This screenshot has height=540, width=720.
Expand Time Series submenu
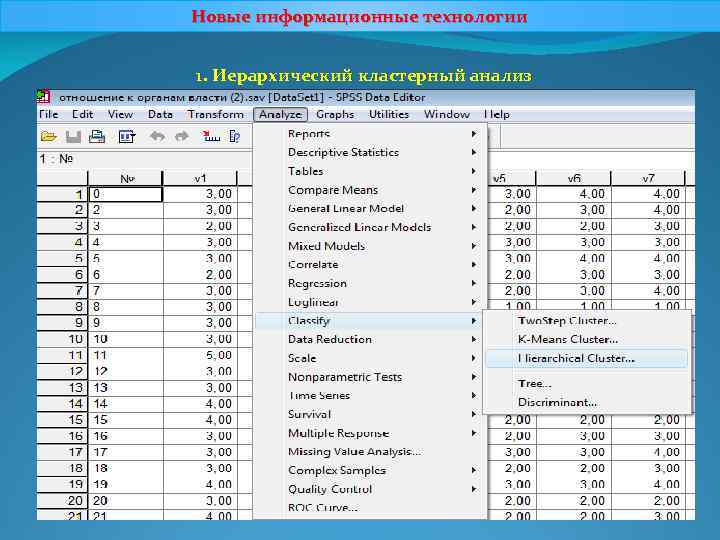[x=370, y=395]
